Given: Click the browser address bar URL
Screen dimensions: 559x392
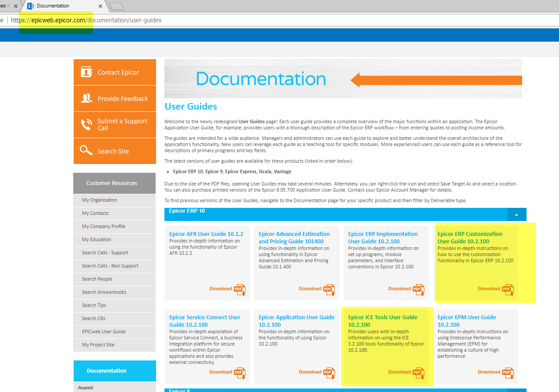Looking at the screenshot, I should pyautogui.click(x=86, y=20).
